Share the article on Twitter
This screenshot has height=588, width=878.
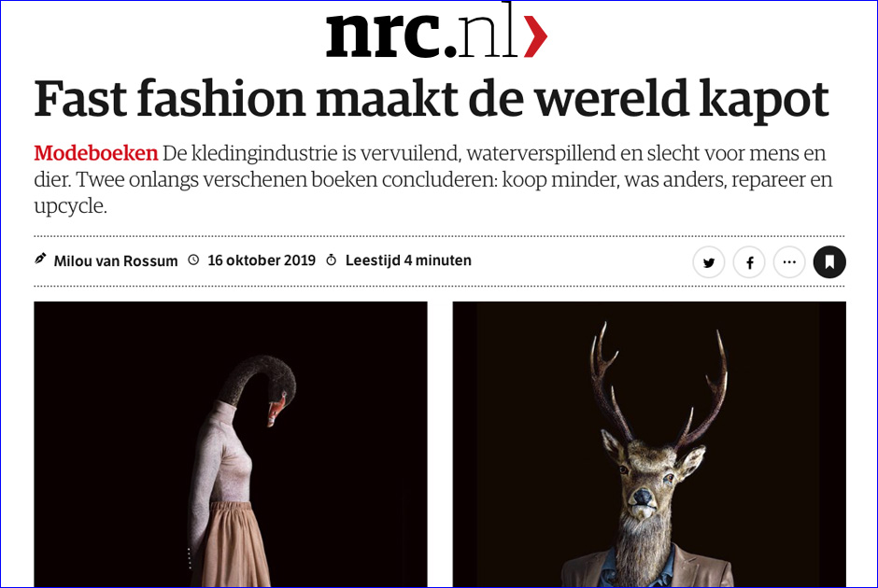pos(709,262)
